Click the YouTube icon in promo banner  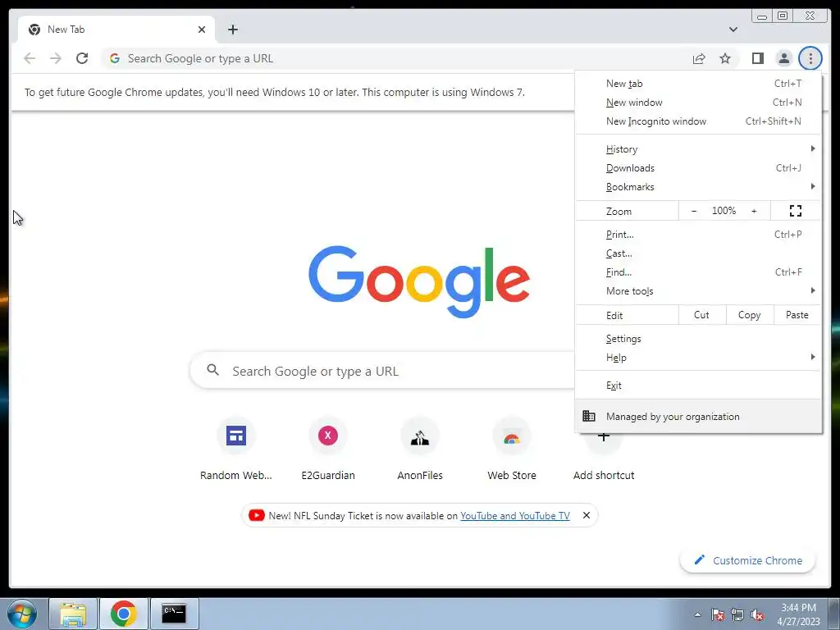point(256,515)
